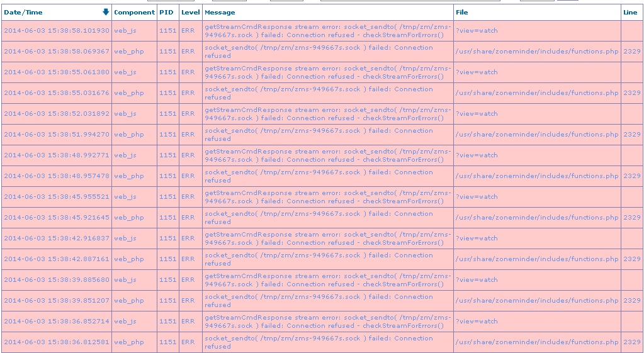Sort by the Line column header

(630, 13)
